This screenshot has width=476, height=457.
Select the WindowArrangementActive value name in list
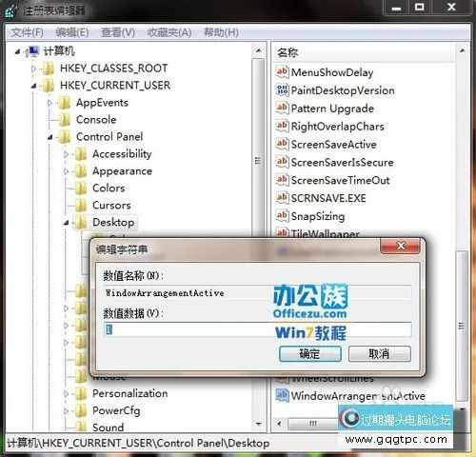358,396
